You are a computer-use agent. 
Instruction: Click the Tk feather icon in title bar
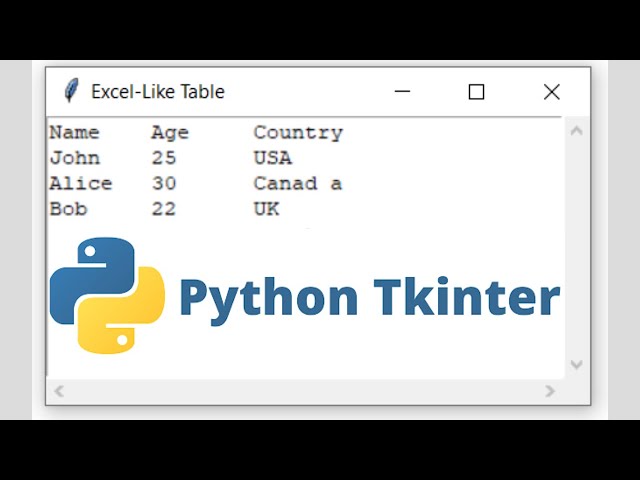coord(71,91)
